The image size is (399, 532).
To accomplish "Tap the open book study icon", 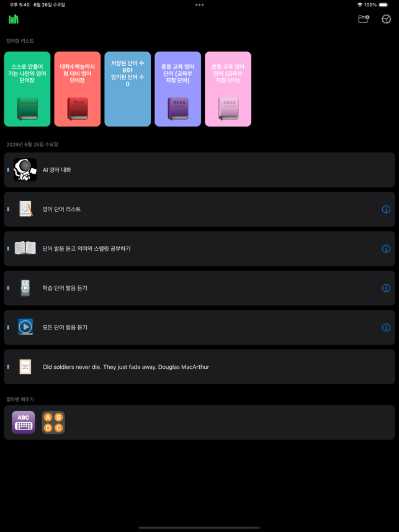I will click(25, 248).
